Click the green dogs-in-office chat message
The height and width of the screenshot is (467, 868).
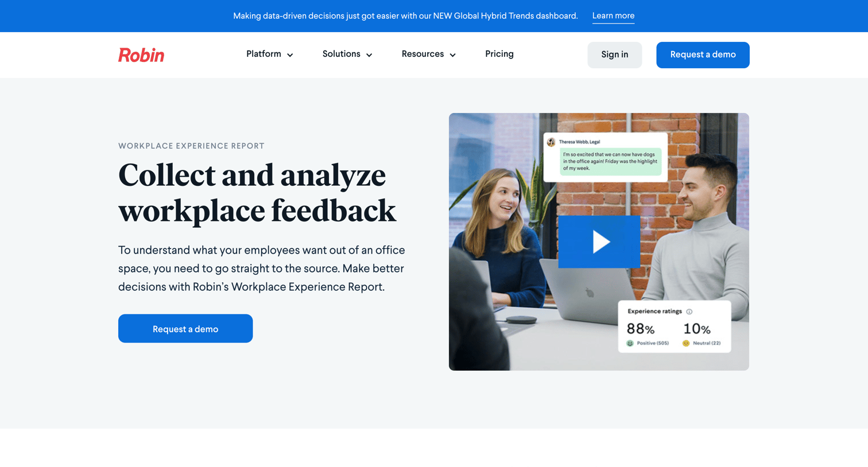pyautogui.click(x=610, y=161)
